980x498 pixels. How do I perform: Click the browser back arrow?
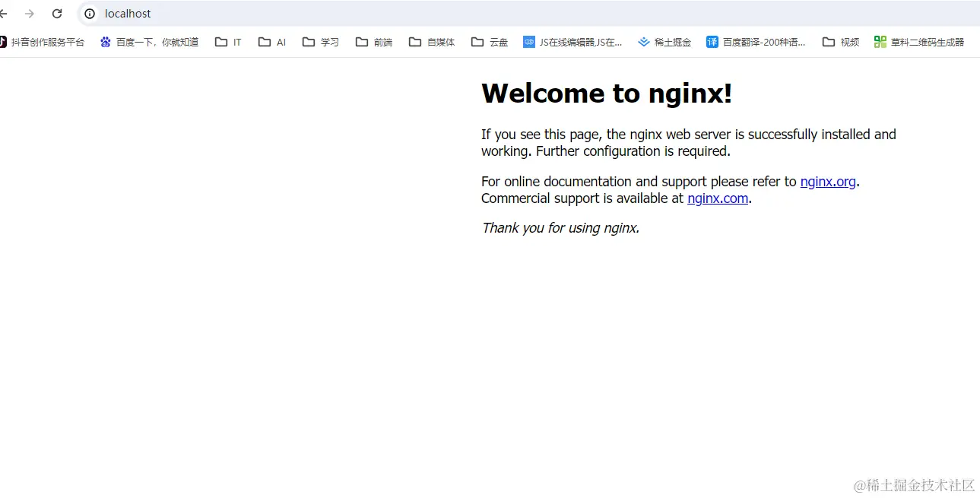(x=3, y=14)
